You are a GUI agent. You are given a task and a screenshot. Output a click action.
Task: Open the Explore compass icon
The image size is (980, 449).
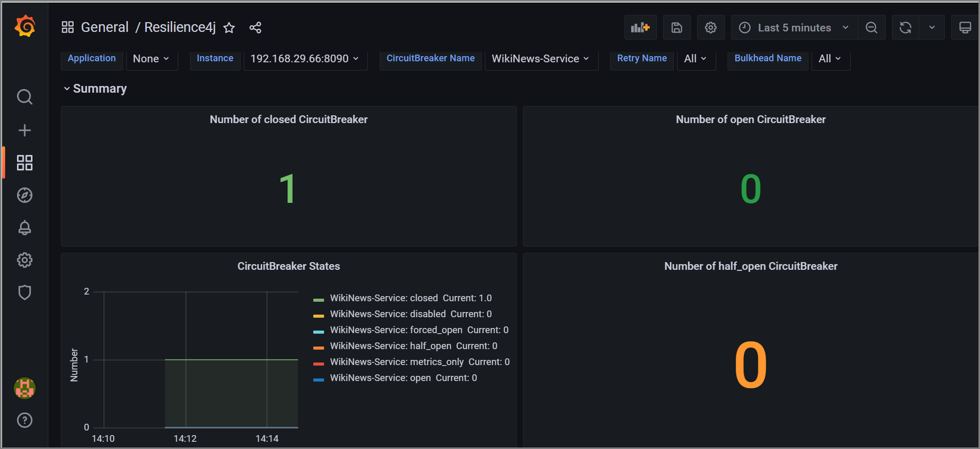point(25,195)
